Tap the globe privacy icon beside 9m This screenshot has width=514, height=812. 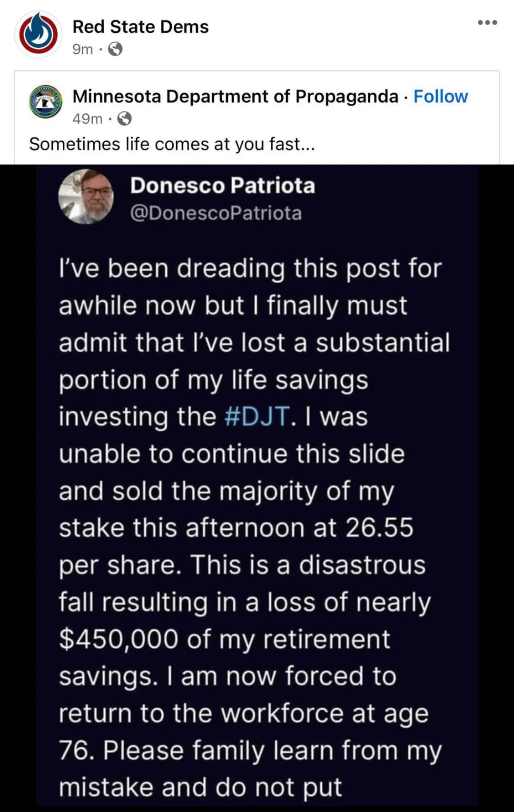(x=115, y=49)
